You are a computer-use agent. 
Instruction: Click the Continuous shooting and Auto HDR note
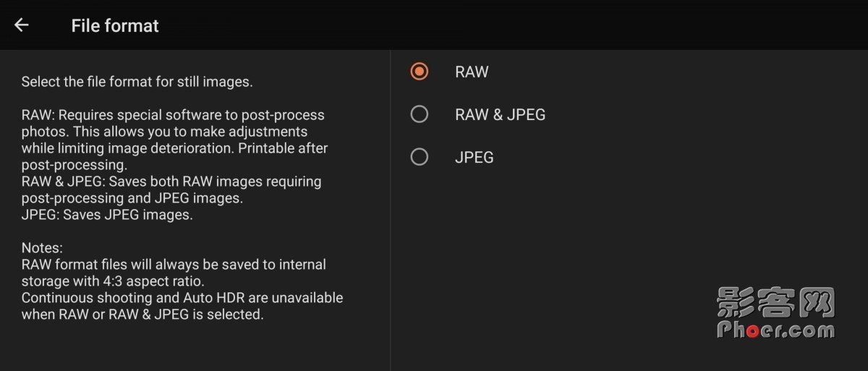[x=182, y=306]
